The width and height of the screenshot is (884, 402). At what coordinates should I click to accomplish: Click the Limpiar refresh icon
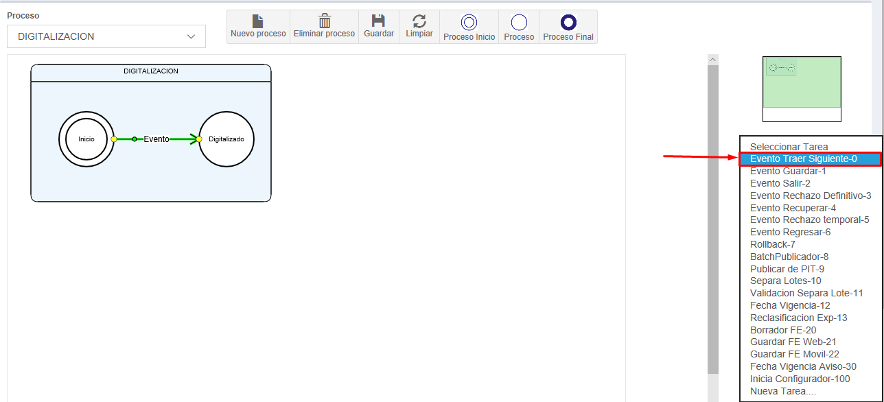[419, 21]
